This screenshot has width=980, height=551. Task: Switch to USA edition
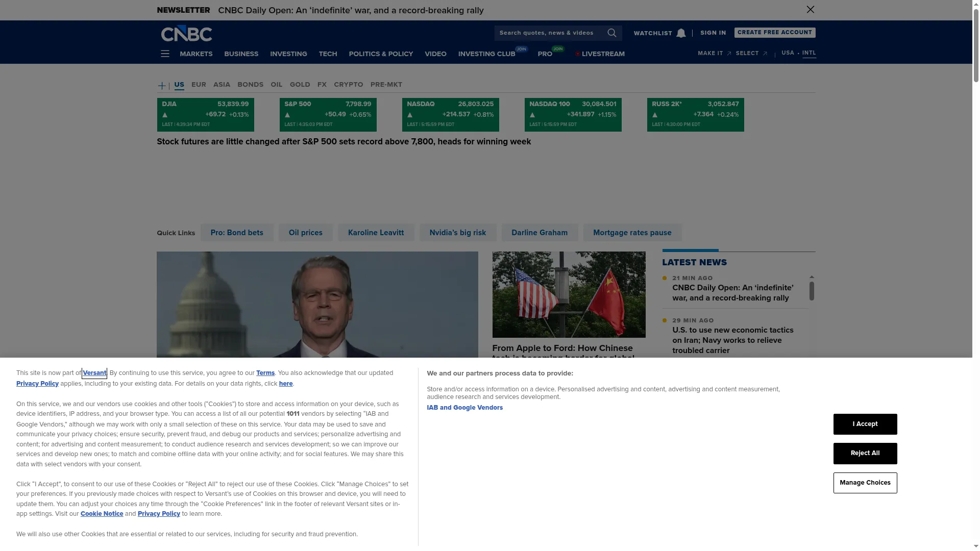point(788,53)
